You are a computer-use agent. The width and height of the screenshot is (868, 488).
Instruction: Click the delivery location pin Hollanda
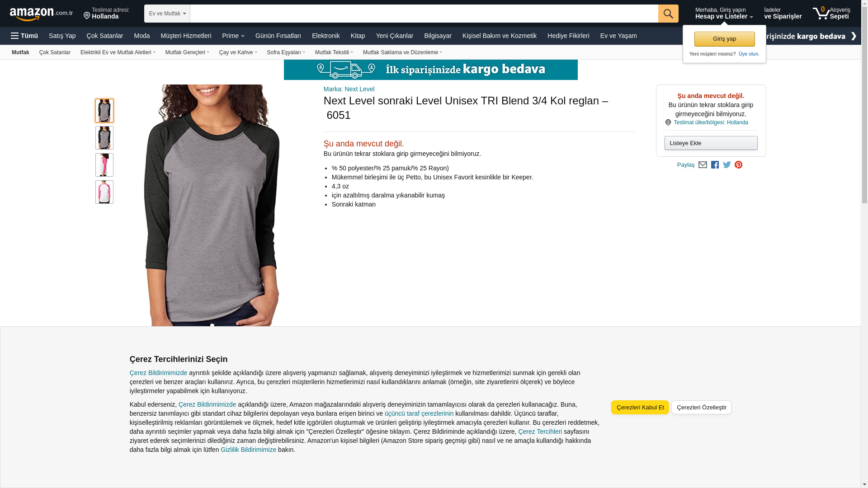point(107,14)
